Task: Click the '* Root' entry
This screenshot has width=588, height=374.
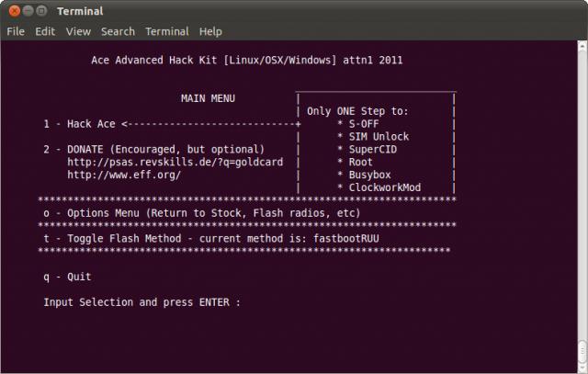Action: point(356,162)
